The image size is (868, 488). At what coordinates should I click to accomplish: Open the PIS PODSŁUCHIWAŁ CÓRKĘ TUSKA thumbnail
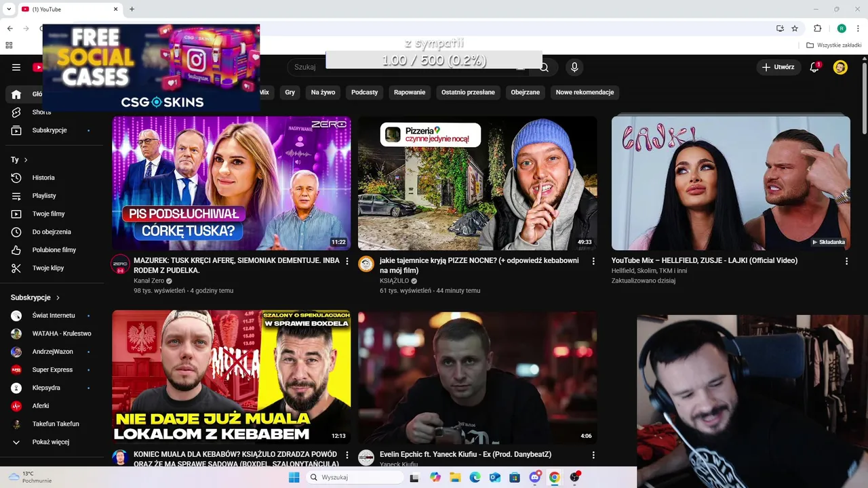(x=231, y=183)
